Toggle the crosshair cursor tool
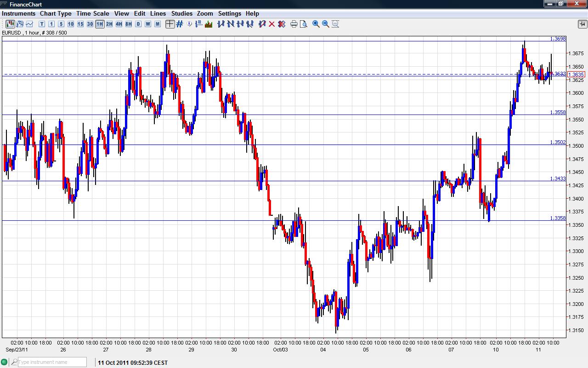 [170, 24]
